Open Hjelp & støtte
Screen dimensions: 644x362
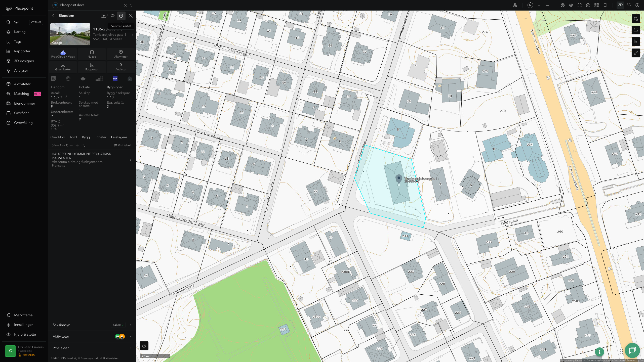(x=24, y=334)
